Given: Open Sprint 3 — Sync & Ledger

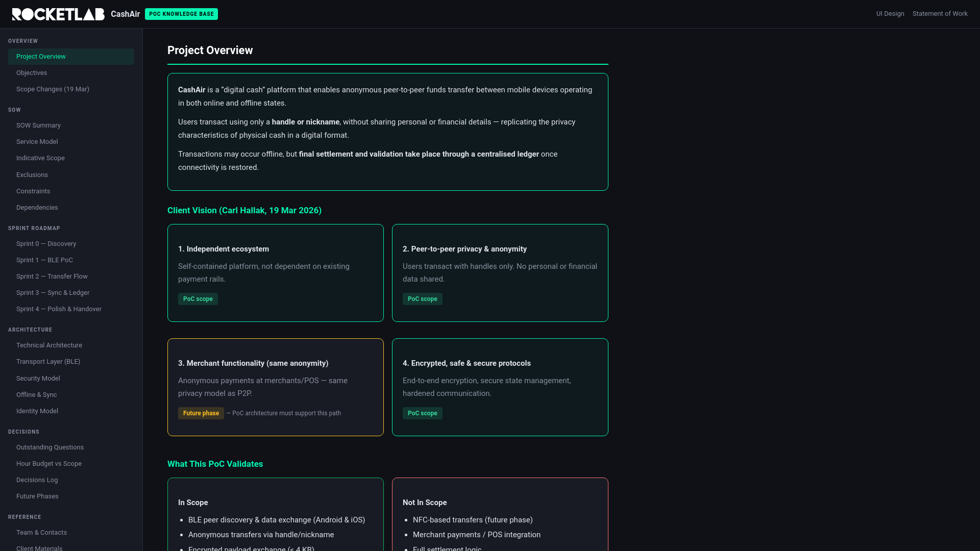Looking at the screenshot, I should coord(71,293).
